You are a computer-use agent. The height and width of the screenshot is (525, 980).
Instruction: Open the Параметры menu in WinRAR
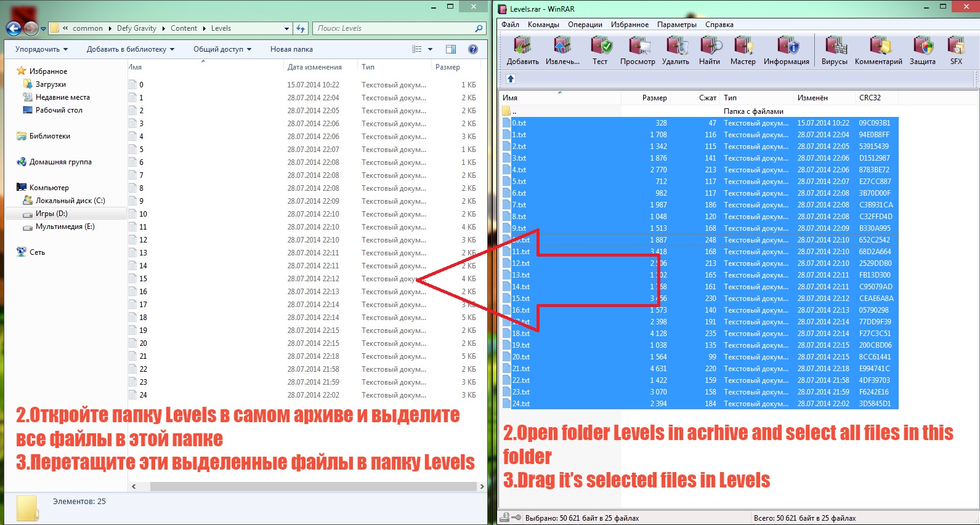click(677, 25)
